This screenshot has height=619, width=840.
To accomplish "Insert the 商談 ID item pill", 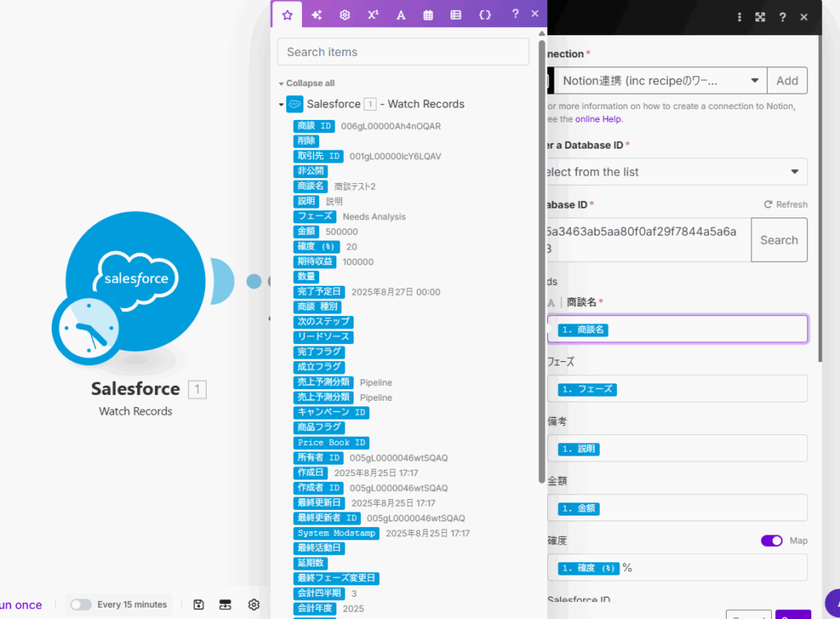I will click(314, 126).
